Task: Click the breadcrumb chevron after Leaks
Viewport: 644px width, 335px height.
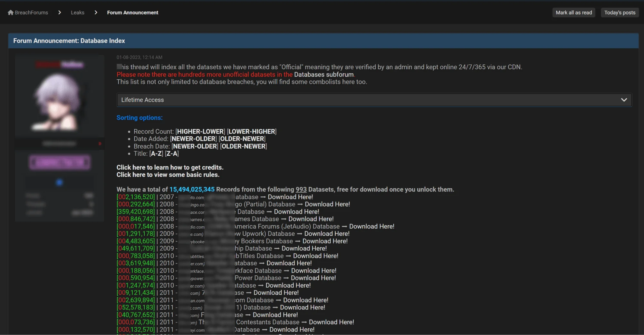Action: 96,13
